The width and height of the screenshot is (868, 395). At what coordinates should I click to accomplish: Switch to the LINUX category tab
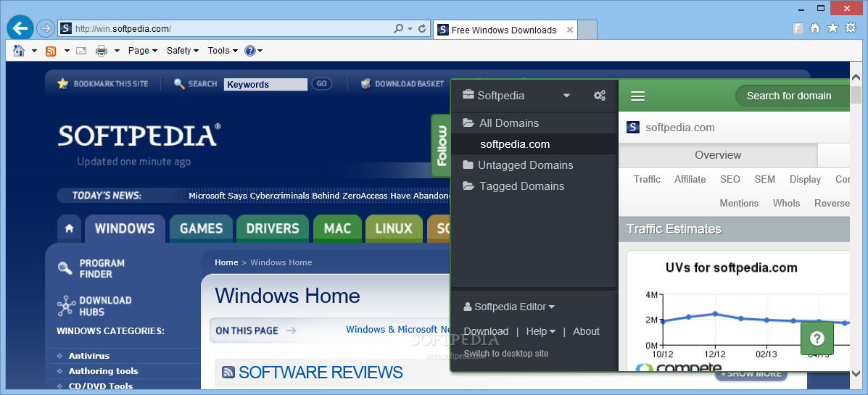pyautogui.click(x=394, y=228)
